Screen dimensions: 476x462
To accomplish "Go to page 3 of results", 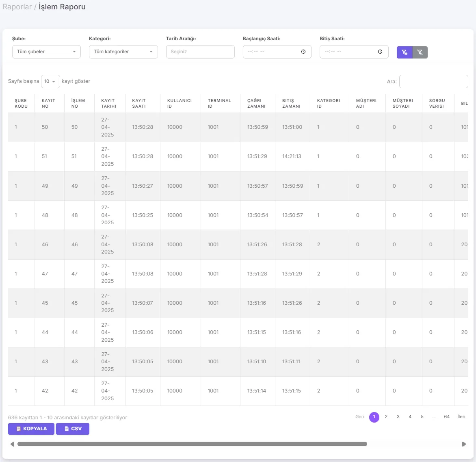I will click(x=398, y=417).
